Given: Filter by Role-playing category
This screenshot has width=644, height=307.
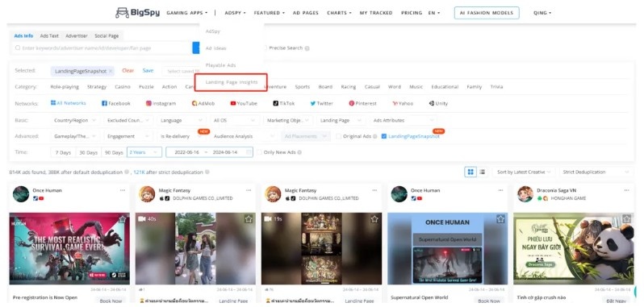Looking at the screenshot, I should pyautogui.click(x=65, y=87).
